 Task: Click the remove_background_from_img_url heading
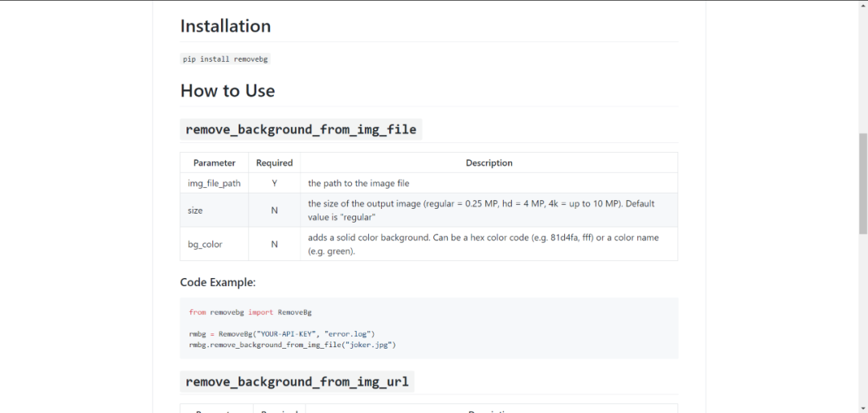[297, 382]
